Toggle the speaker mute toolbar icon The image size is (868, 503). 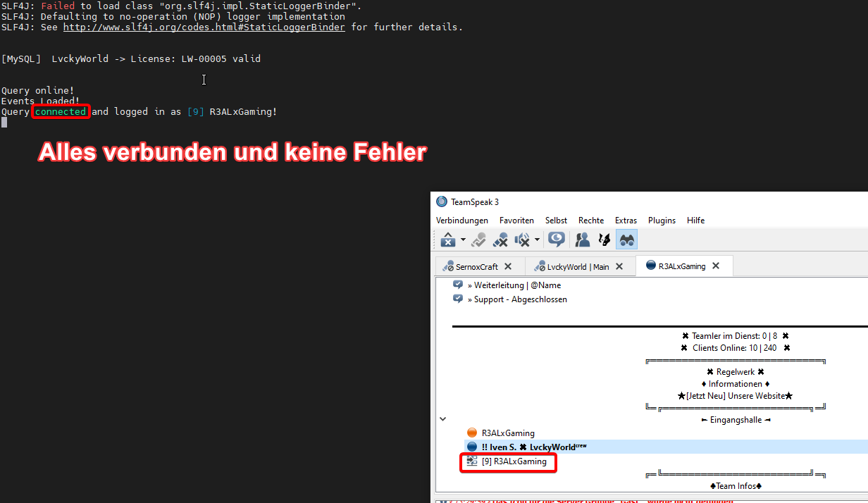click(x=522, y=240)
